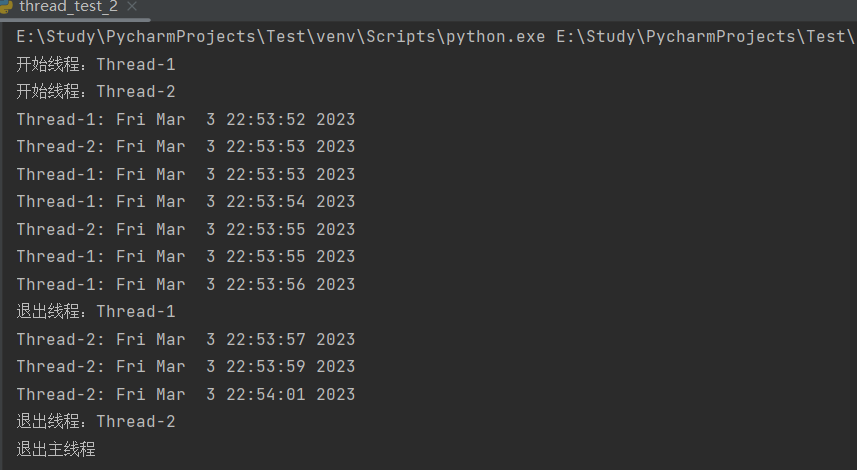
Task: Click the Thread-2 output at 22:53:55
Action: click(186, 229)
